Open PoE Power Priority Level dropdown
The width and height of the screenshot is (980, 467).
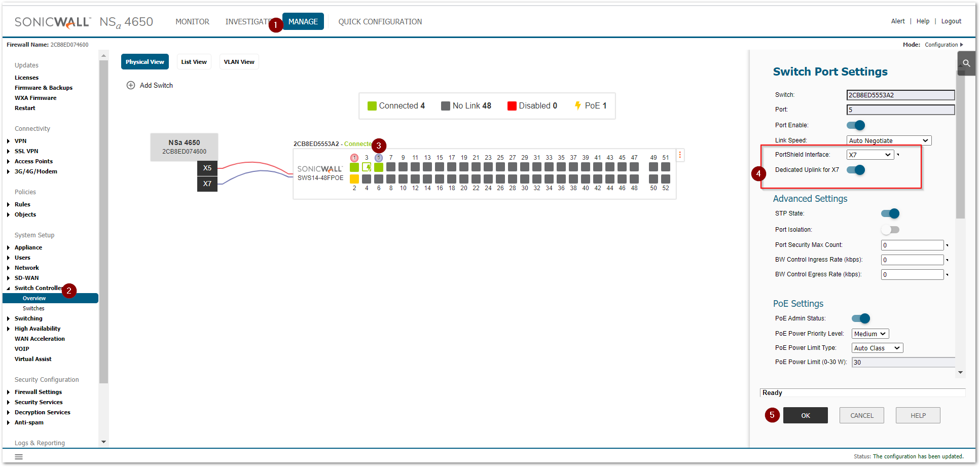point(870,334)
